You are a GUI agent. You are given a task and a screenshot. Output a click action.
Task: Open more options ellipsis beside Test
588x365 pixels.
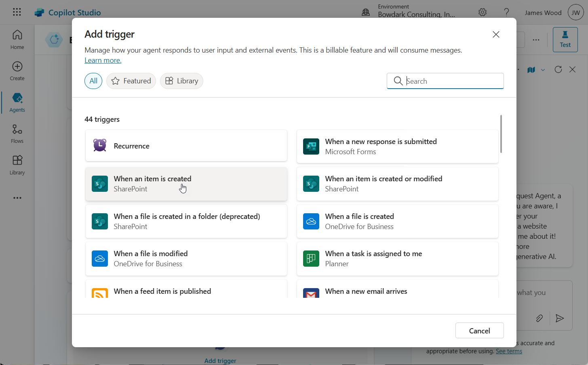coord(536,40)
